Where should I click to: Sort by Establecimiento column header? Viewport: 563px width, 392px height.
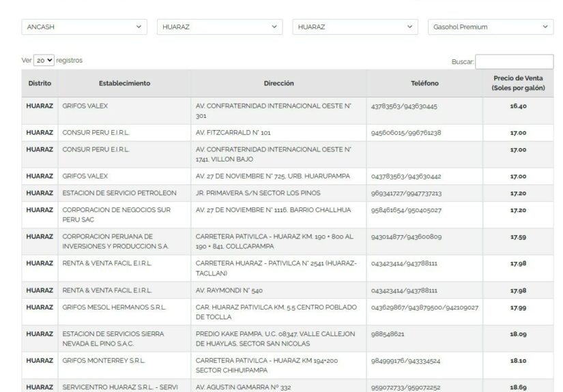pyautogui.click(x=124, y=83)
